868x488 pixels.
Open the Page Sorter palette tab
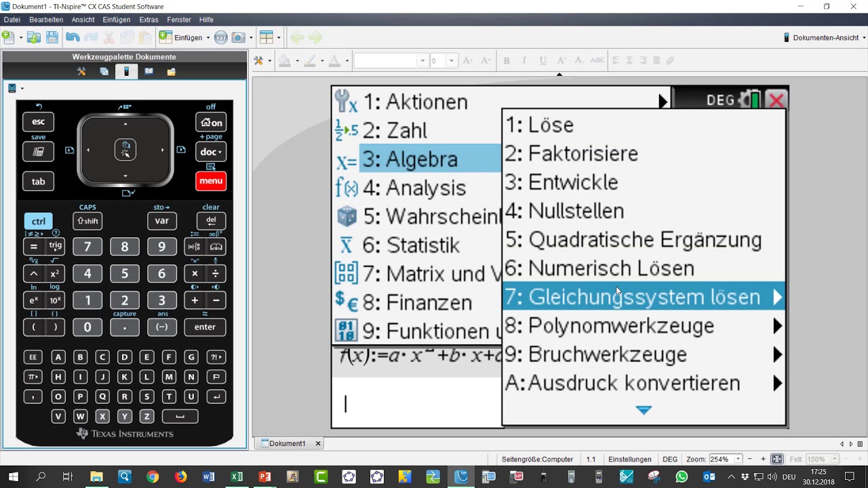point(104,71)
